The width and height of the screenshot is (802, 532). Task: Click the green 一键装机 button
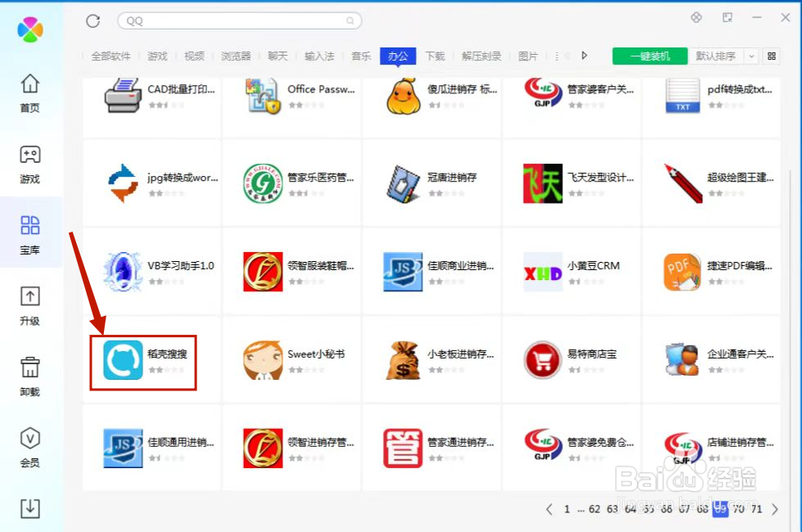[650, 56]
